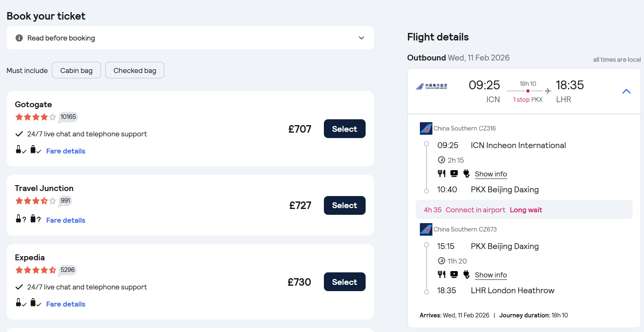Click the China Southern CZ316 flight icon
Image resolution: width=644 pixels, height=332 pixels.
[x=426, y=128]
